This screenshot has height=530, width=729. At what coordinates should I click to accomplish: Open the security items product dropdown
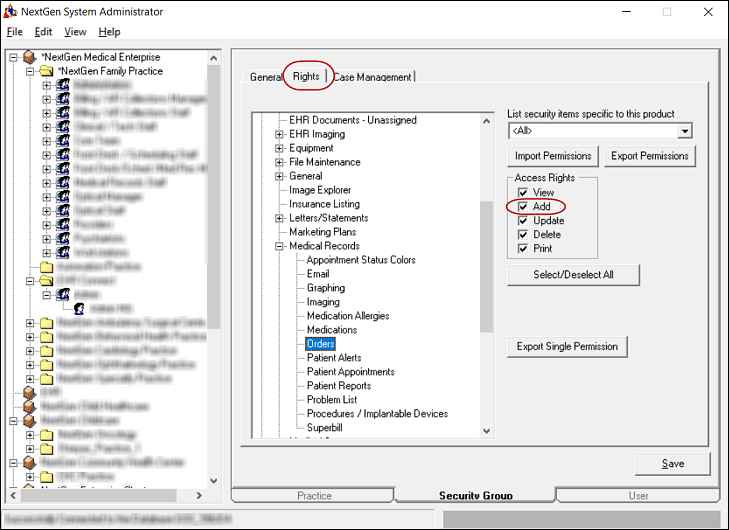[x=684, y=131]
